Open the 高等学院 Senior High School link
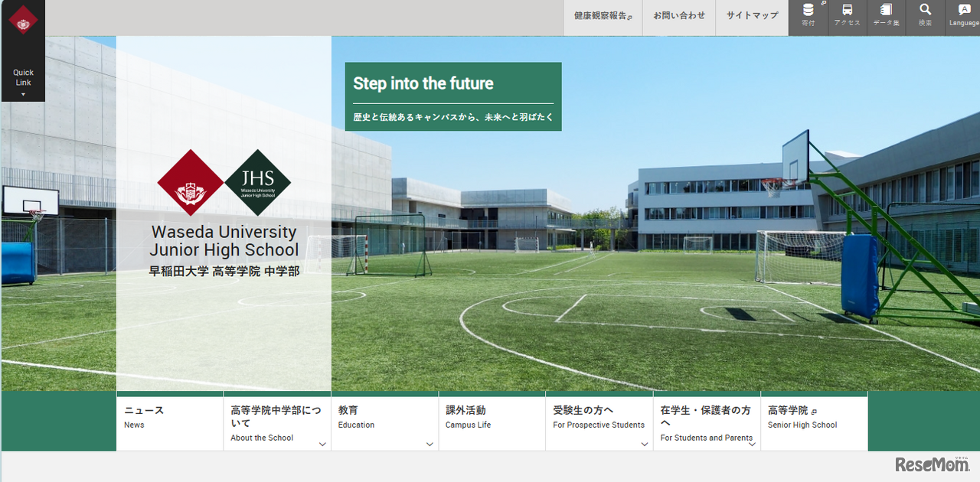The width and height of the screenshot is (980, 482). point(814,422)
